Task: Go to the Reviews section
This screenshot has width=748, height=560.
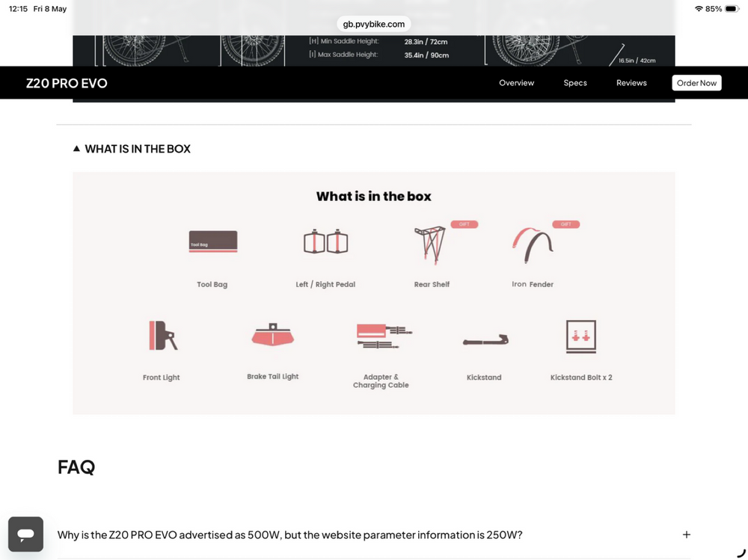Action: (631, 82)
